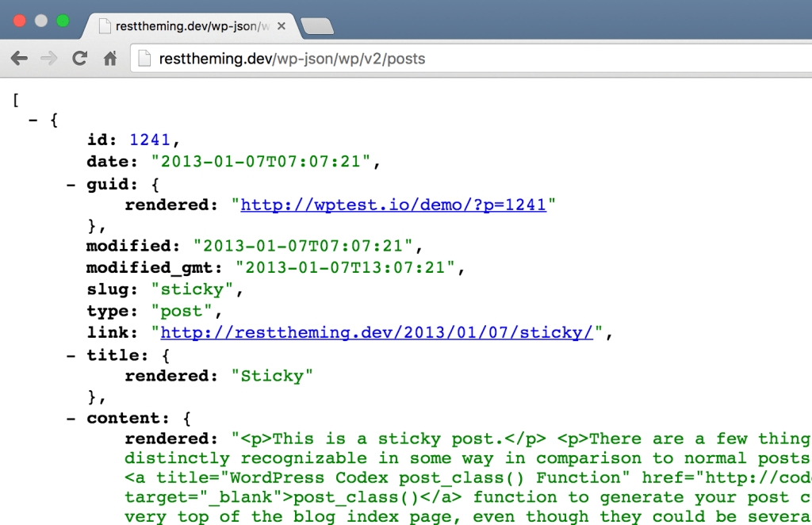Select the resttheming.dev/wp-json tab

pos(186,26)
